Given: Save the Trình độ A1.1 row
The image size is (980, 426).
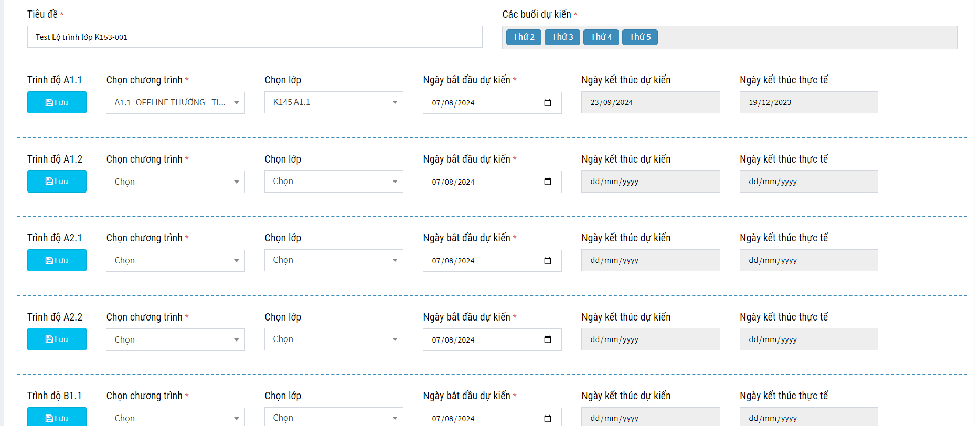Looking at the screenshot, I should [x=57, y=103].
